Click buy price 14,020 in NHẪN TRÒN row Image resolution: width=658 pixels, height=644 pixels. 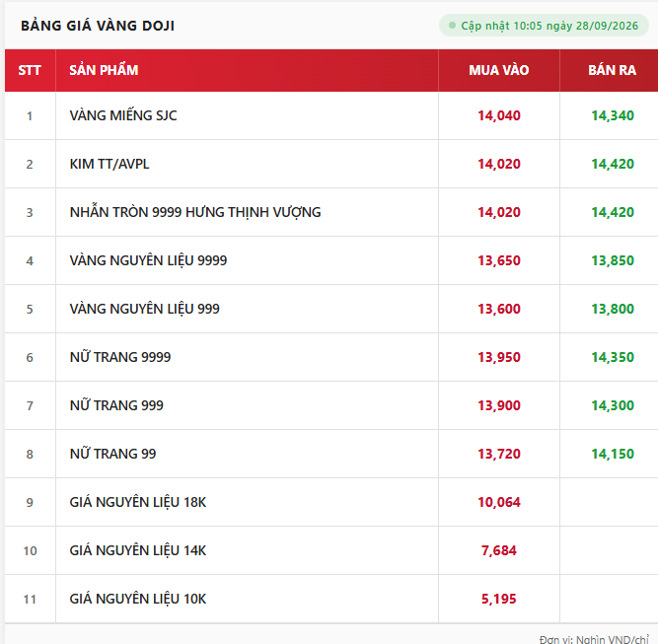(x=499, y=212)
